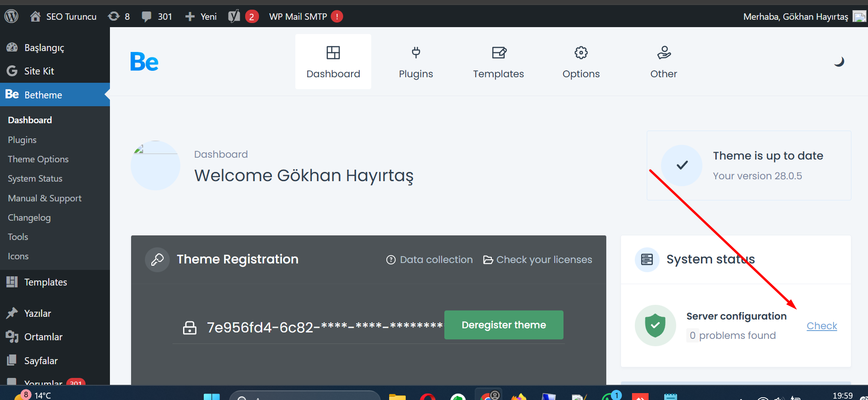Open Manual & Support in the sidebar
868x400 pixels.
pos(45,198)
